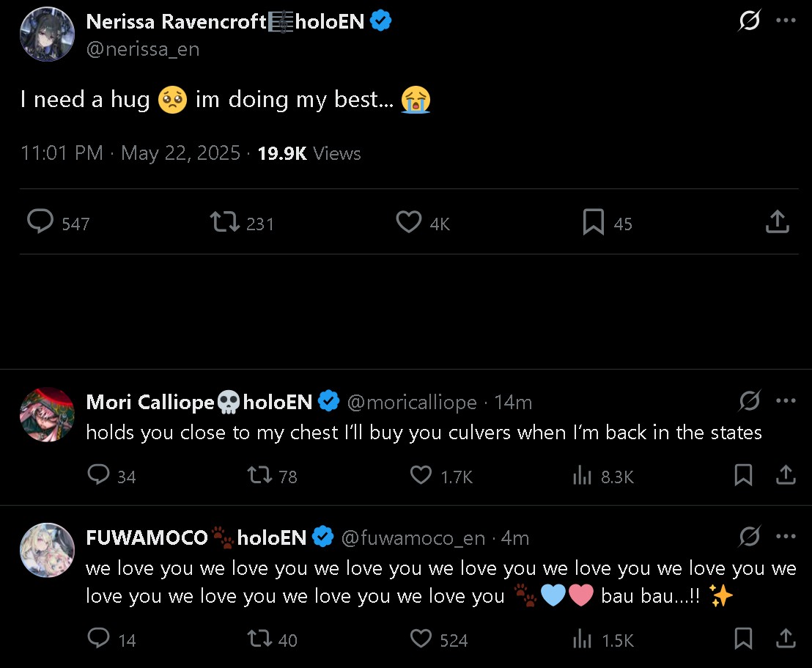
Task: Like Mori Calliope's reply
Action: 421,476
